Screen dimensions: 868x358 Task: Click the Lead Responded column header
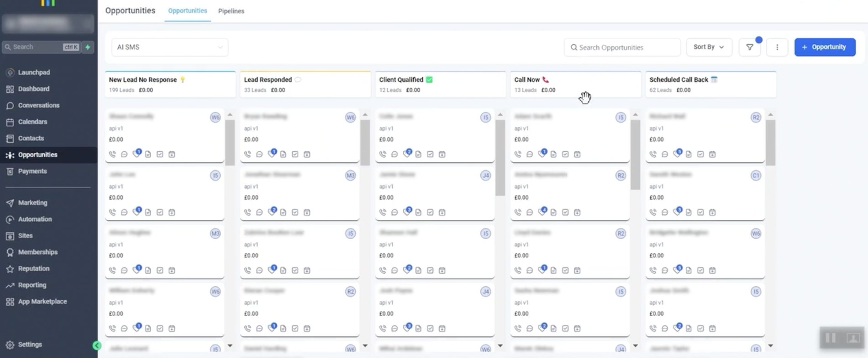point(305,84)
